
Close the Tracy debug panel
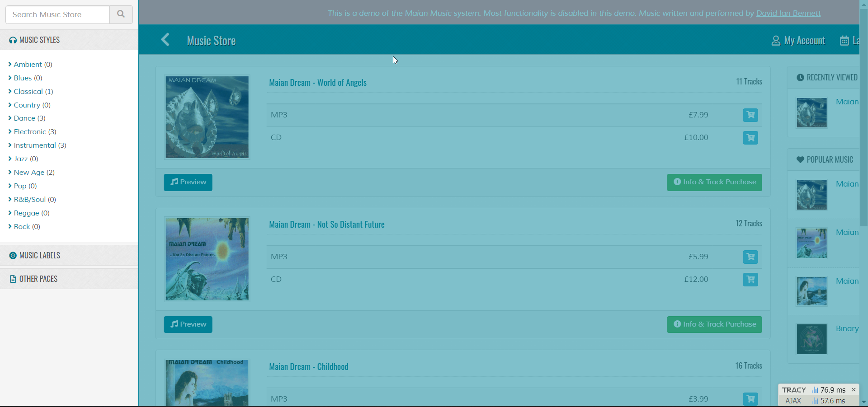(x=854, y=389)
